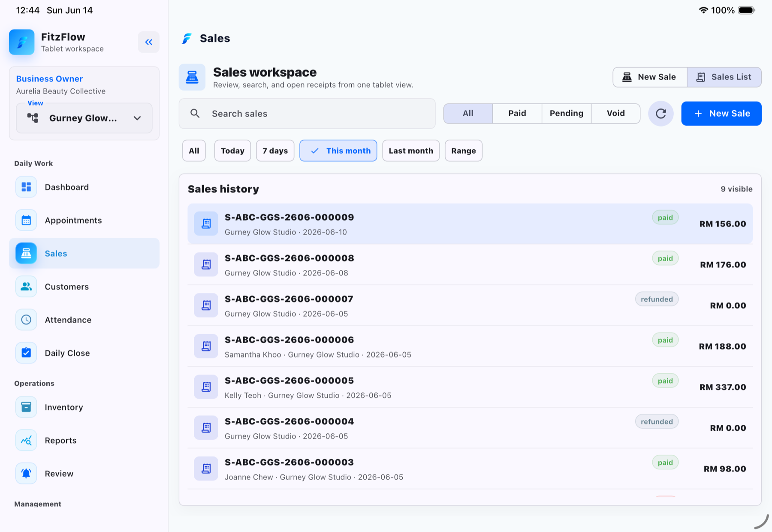Click the blue + New Sale button
The width and height of the screenshot is (772, 532).
pos(721,114)
